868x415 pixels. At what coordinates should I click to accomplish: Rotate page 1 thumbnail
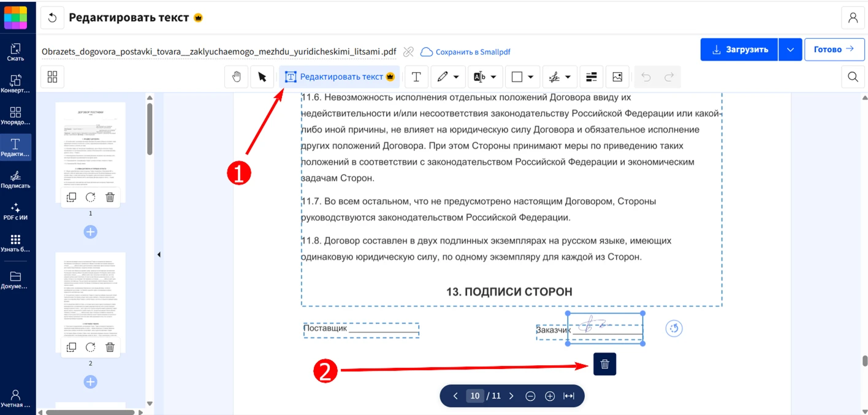click(x=91, y=197)
